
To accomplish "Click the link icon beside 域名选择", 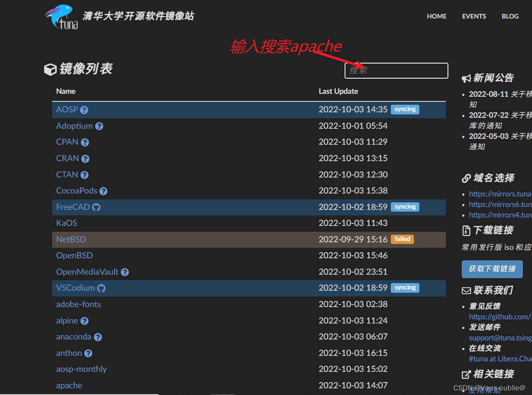I will point(466,178).
